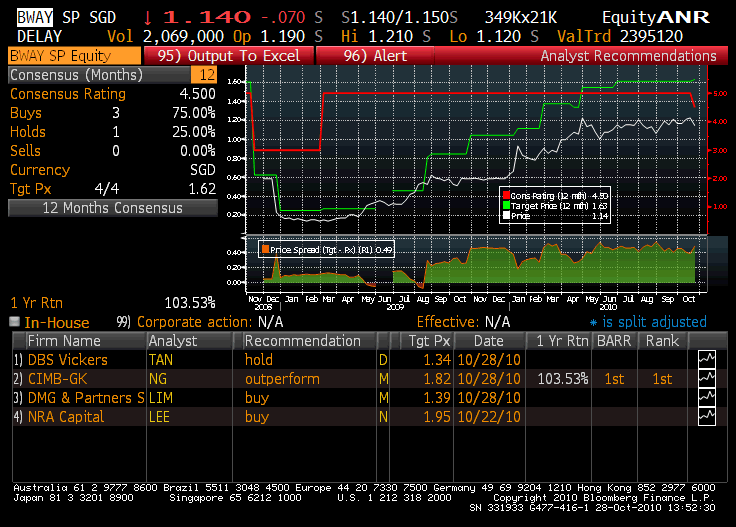Screen dimensions: 736x527
Task: Sort by BARR column header
Action: (614, 341)
